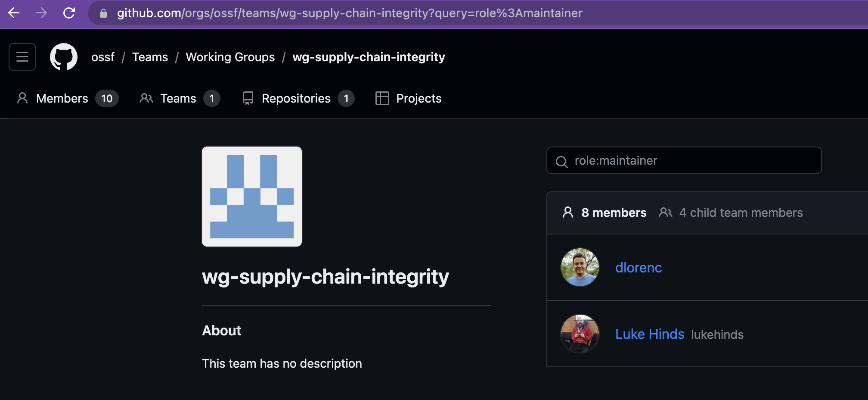This screenshot has width=868, height=400.
Task: Click the lock icon in the address bar
Action: [102, 13]
